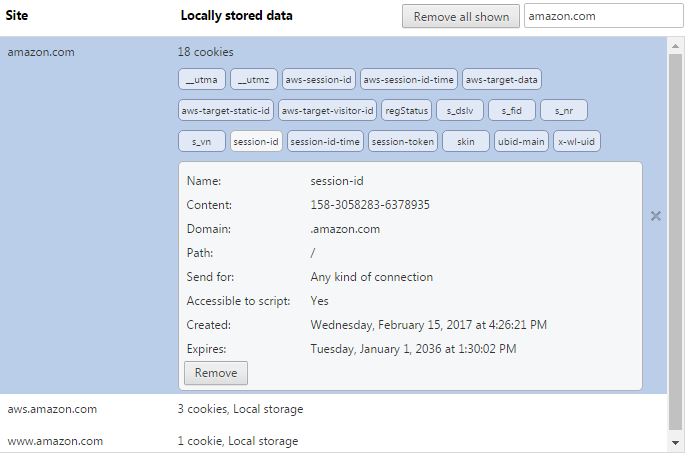The height and width of the screenshot is (467, 689).
Task: Click the 'Site' column header
Action: coord(17,15)
